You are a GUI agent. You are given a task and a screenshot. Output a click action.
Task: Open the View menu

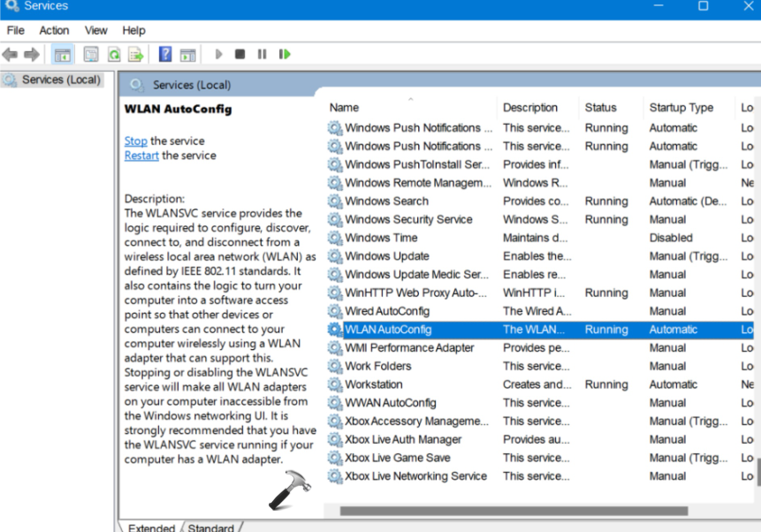pos(96,31)
